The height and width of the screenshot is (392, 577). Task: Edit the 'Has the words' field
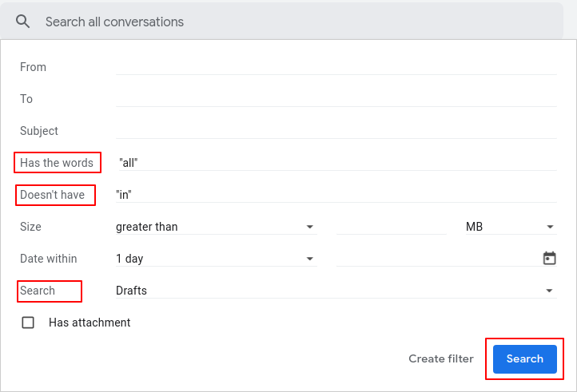click(336, 162)
